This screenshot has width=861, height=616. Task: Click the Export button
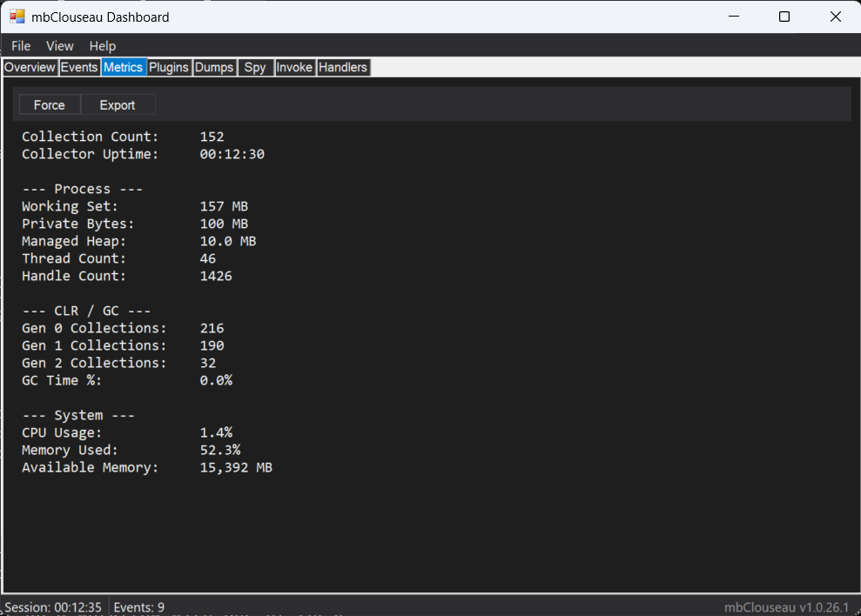pos(118,104)
